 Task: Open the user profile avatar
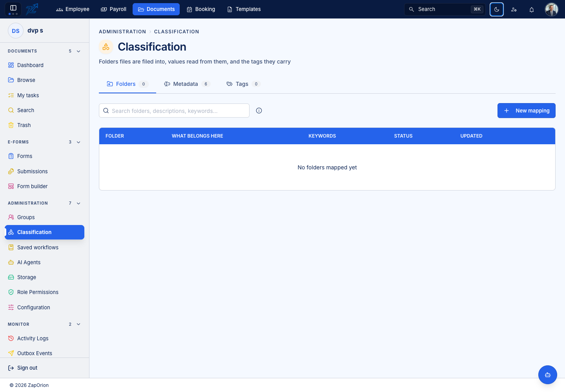coord(552,9)
